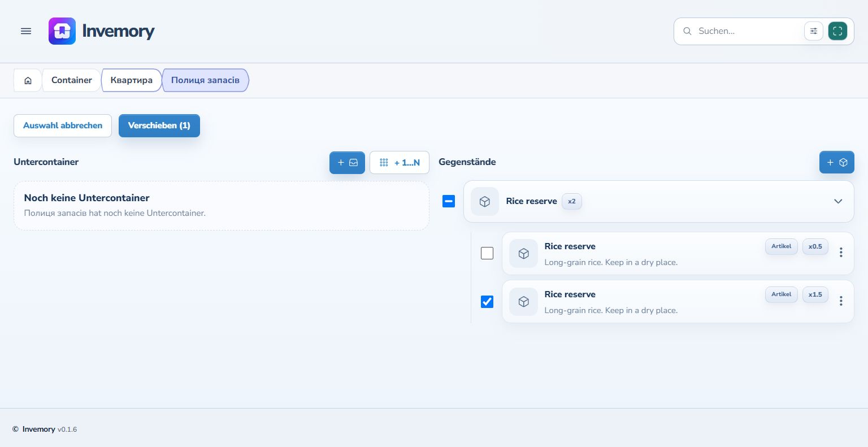Image resolution: width=868 pixels, height=447 pixels.
Task: Click Invemory link in the footer
Action: click(x=39, y=429)
